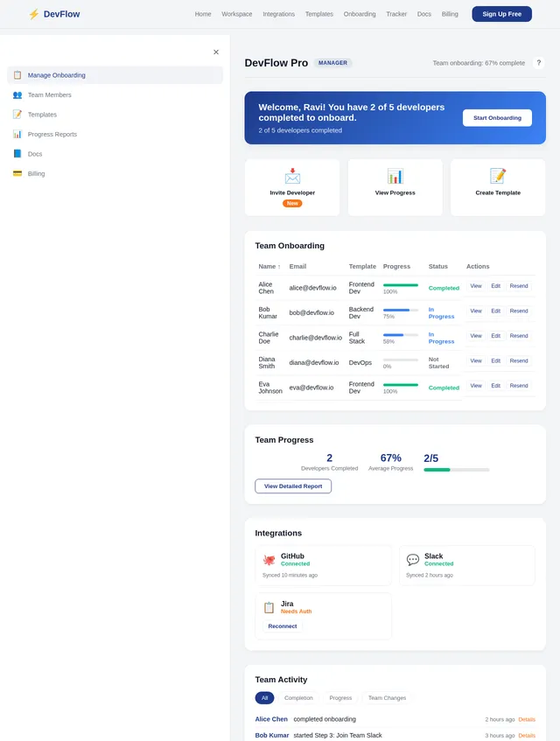Click the New badge on Invite Developer

(x=292, y=203)
